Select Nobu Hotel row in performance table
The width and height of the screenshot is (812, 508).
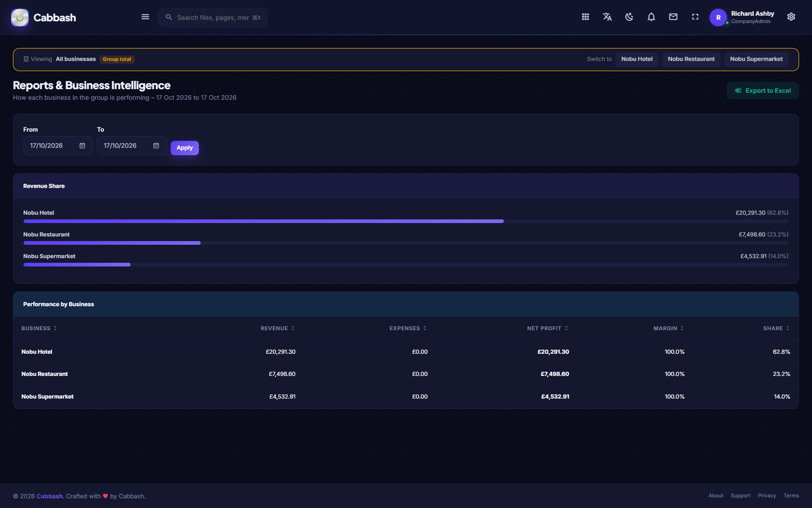(x=406, y=352)
